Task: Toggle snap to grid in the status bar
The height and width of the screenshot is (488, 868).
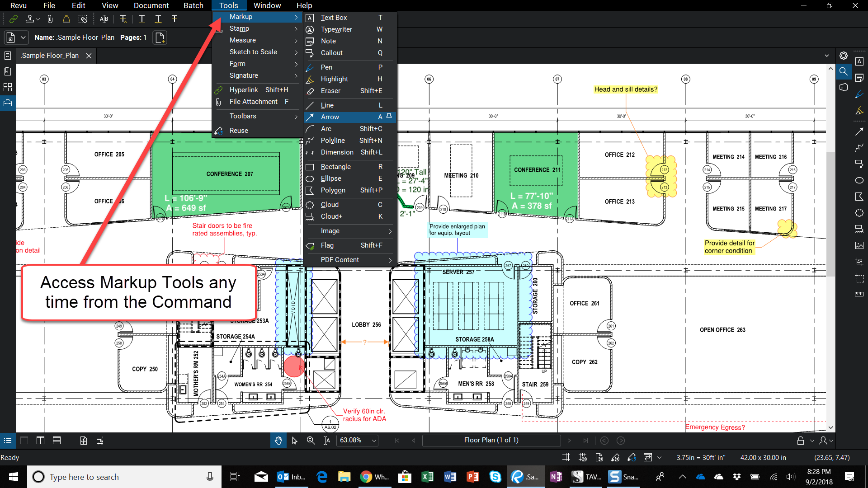Action: pyautogui.click(x=583, y=457)
